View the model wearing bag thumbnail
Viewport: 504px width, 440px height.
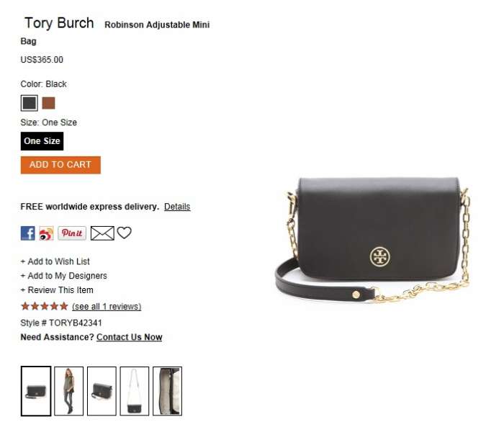pos(69,391)
